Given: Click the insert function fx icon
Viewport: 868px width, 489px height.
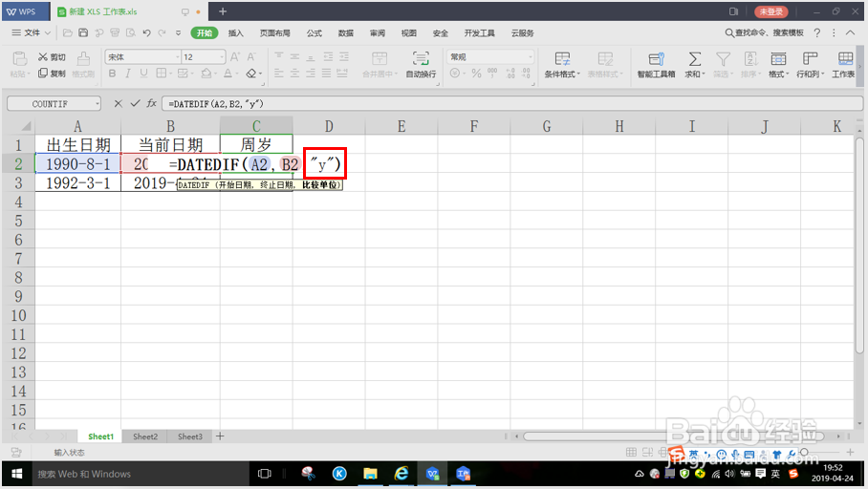Looking at the screenshot, I should [152, 103].
